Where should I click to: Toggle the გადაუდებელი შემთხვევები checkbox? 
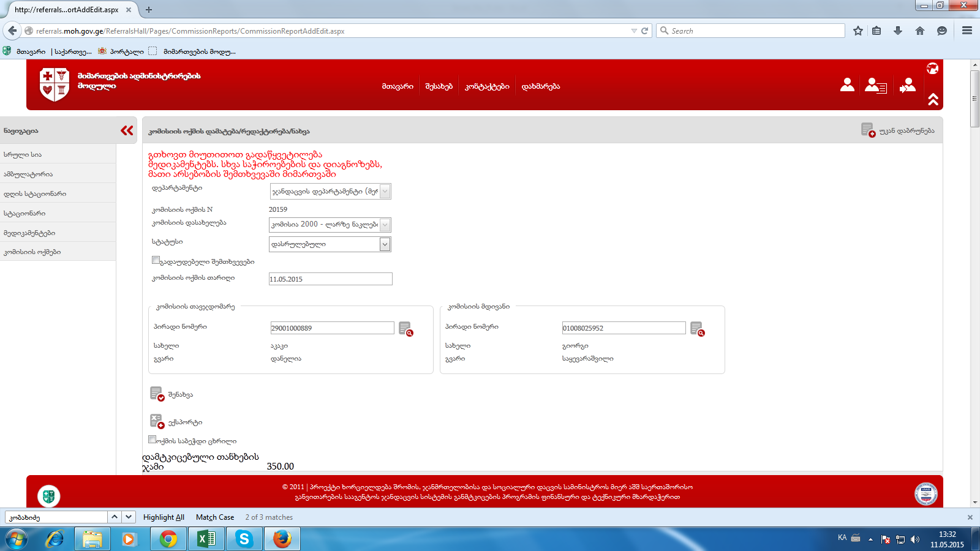(x=156, y=260)
